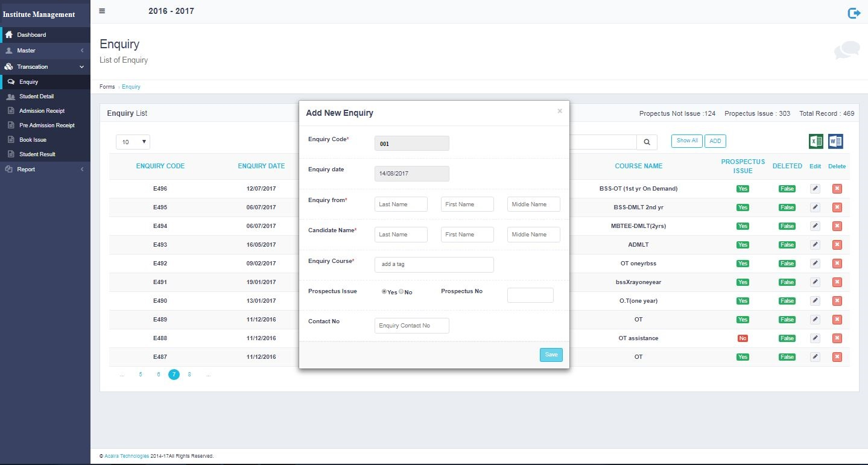Click edit pencil for enquiry E496
This screenshot has width=868, height=465.
(x=815, y=189)
